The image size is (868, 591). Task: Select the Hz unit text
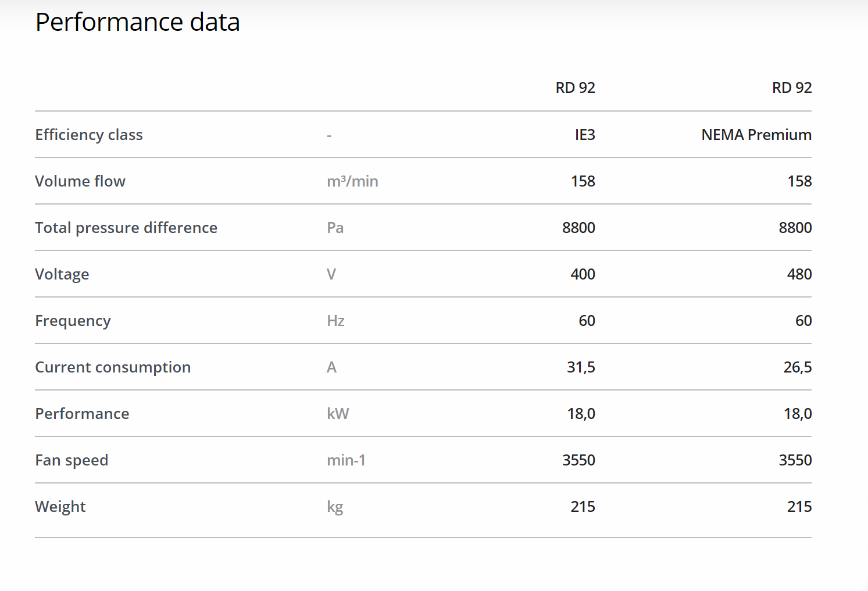[335, 321]
